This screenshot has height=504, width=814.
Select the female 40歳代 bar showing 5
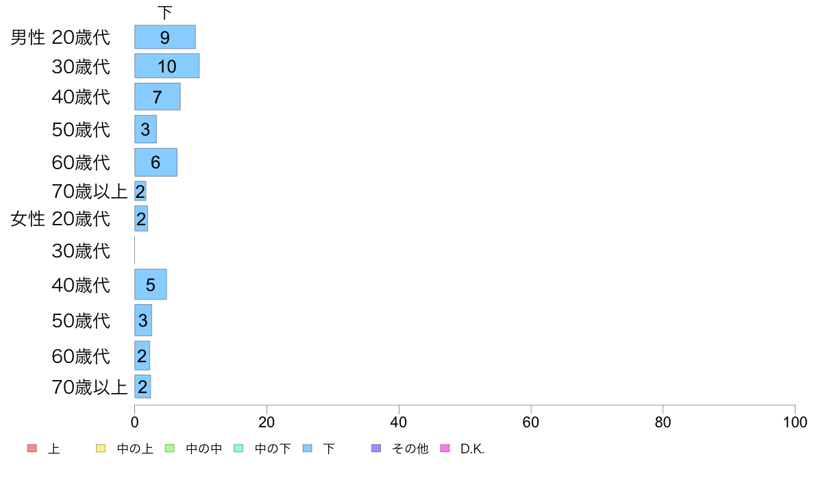(x=151, y=284)
